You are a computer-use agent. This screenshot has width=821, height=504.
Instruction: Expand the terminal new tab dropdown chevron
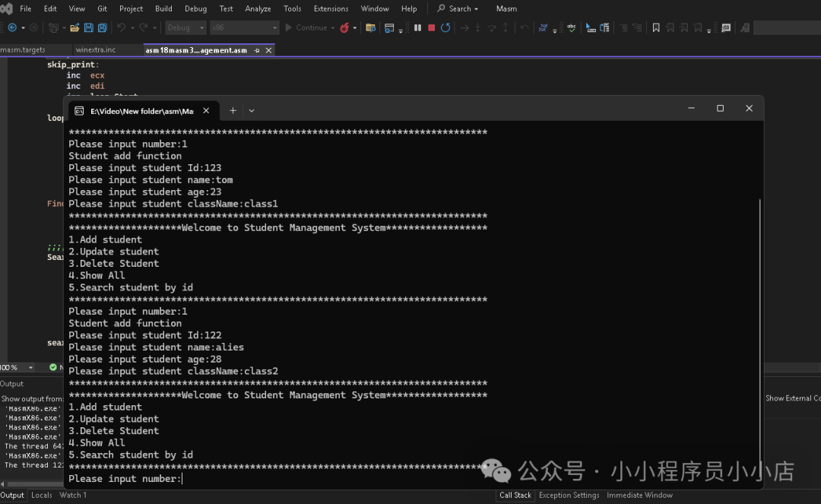pos(252,110)
